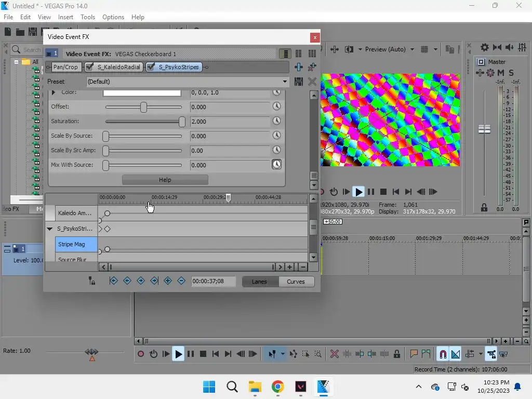The image size is (532, 399).
Task: Collapse the S_PsykoStripes keyframe lane
Action: [49, 229]
